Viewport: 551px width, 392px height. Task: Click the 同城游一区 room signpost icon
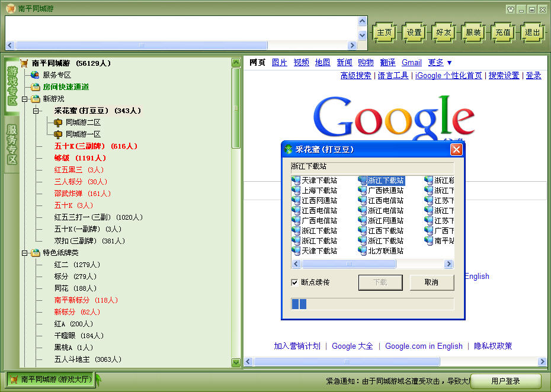point(58,134)
